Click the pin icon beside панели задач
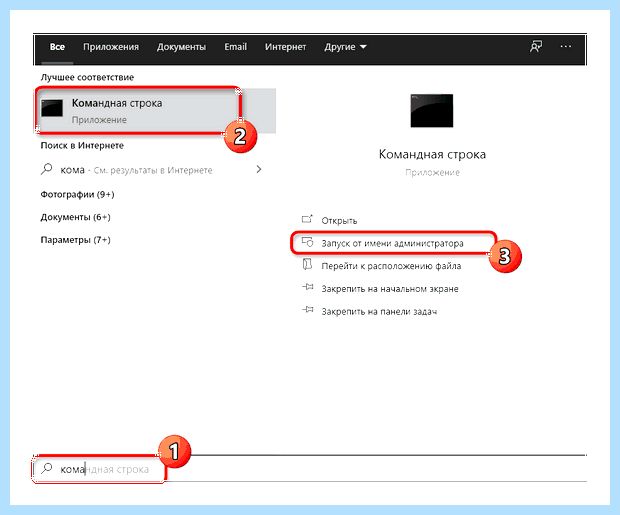The height and width of the screenshot is (515, 620). pyautogui.click(x=308, y=310)
